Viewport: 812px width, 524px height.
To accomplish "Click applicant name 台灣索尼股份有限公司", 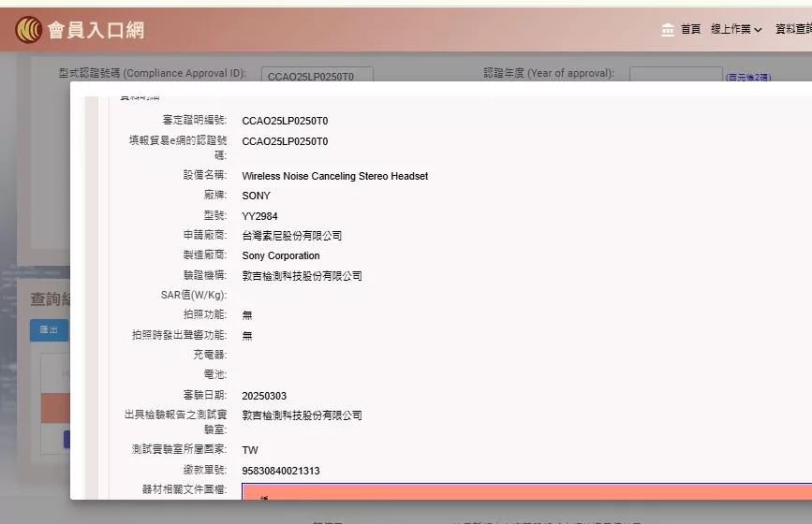I will 292,236.
